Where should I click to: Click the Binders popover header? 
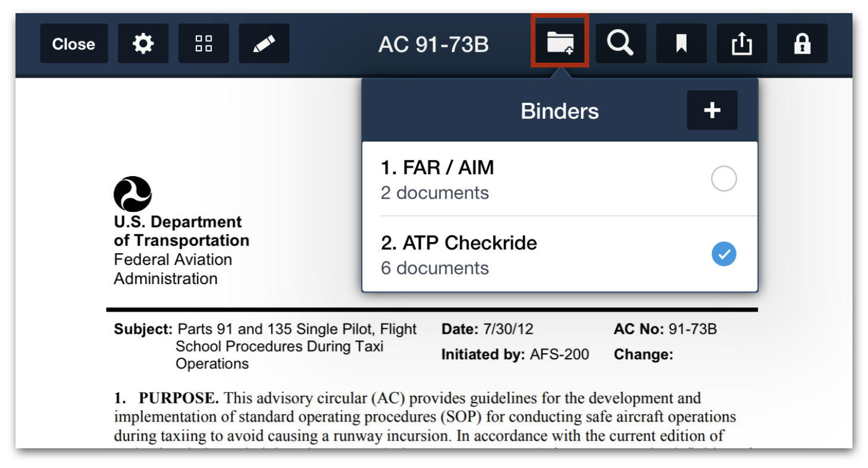coord(560,110)
